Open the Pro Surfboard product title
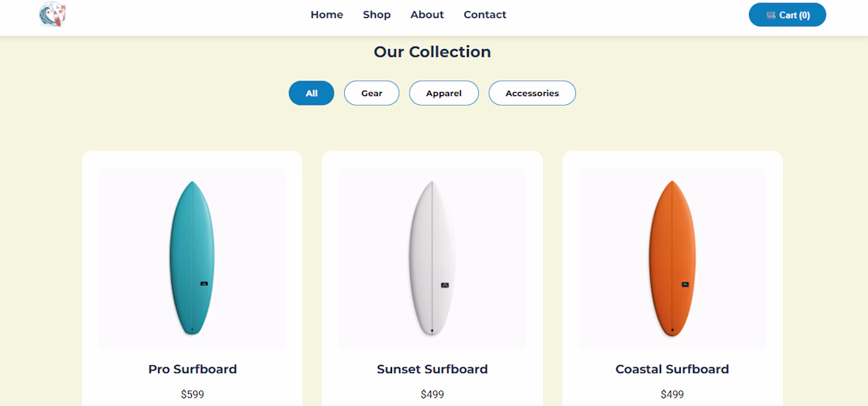The image size is (868, 406). (193, 369)
